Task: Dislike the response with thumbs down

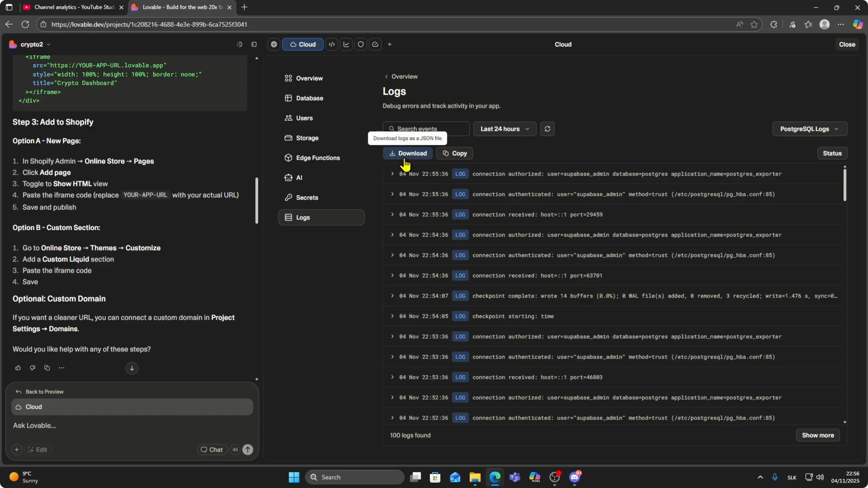Action: pyautogui.click(x=32, y=368)
